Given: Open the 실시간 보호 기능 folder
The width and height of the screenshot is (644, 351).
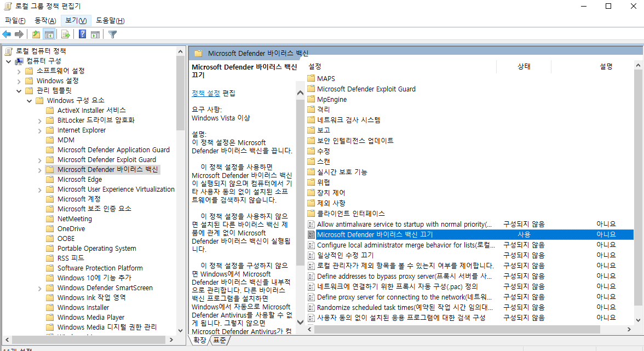Looking at the screenshot, I should (x=342, y=172).
